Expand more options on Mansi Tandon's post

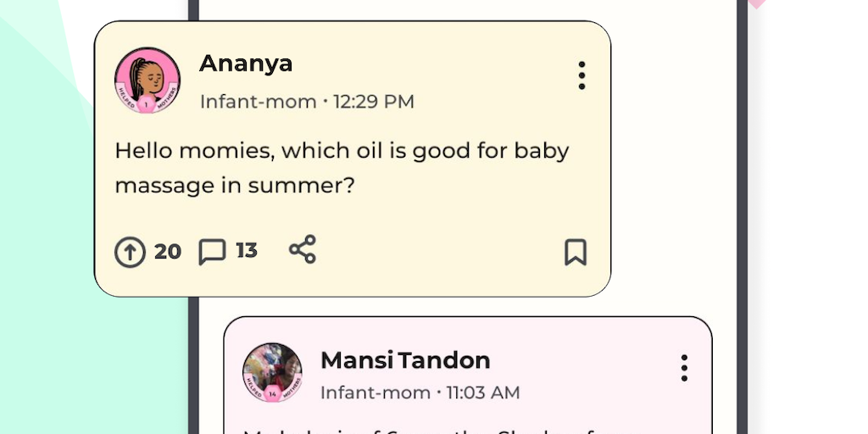click(684, 368)
